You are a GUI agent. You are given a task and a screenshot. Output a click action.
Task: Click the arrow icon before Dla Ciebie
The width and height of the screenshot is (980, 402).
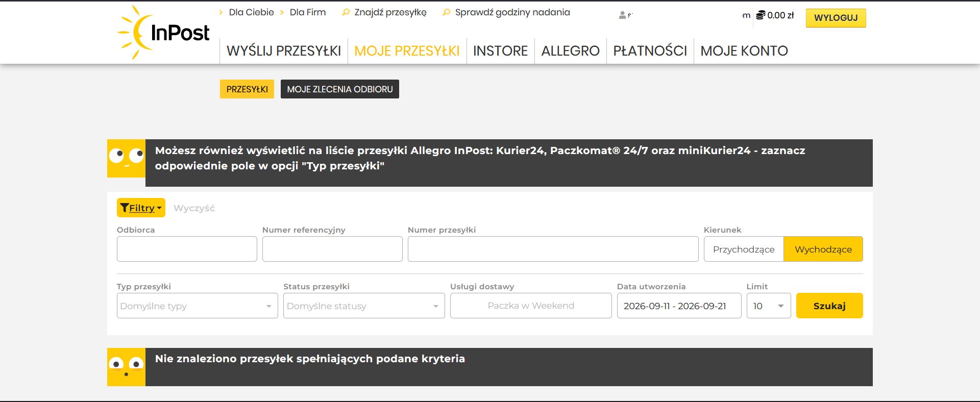220,12
